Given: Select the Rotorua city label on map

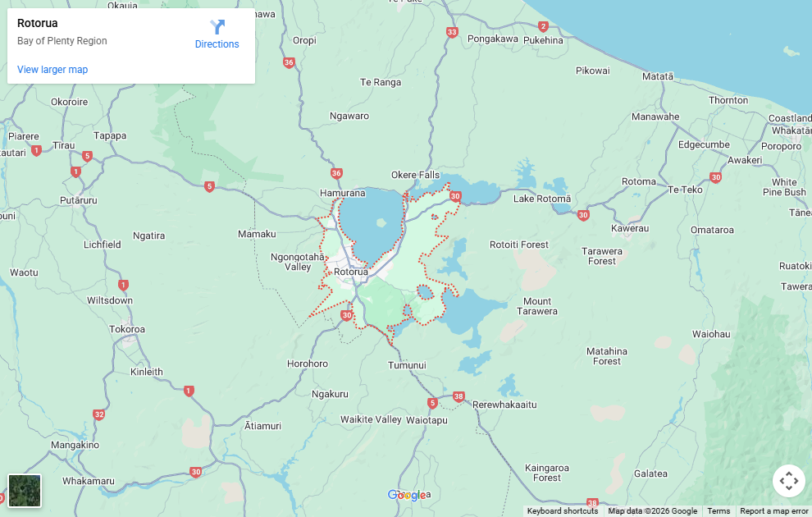Looking at the screenshot, I should click(350, 272).
